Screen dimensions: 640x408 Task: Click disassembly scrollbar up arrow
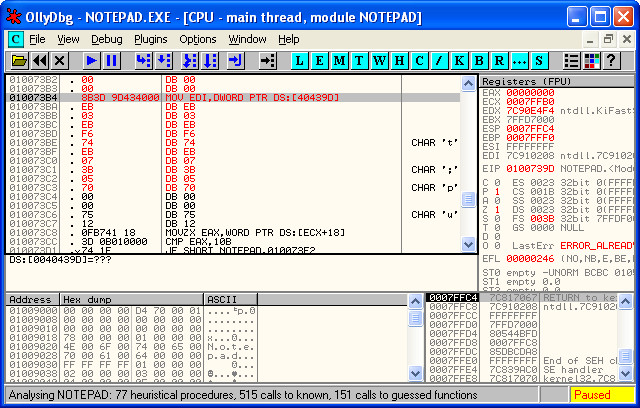pyautogui.click(x=468, y=84)
